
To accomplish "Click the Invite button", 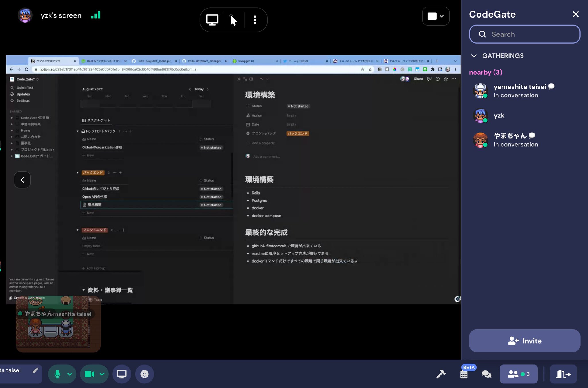I will point(524,341).
